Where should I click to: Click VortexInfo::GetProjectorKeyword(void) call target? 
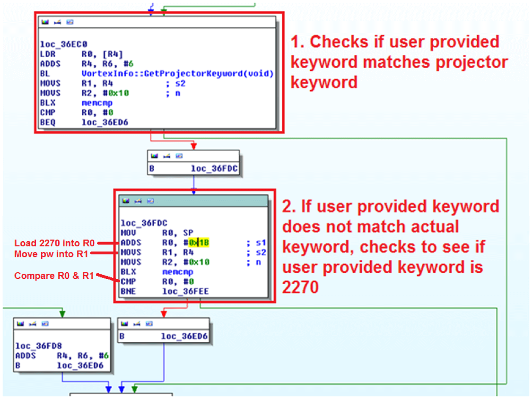[177, 74]
